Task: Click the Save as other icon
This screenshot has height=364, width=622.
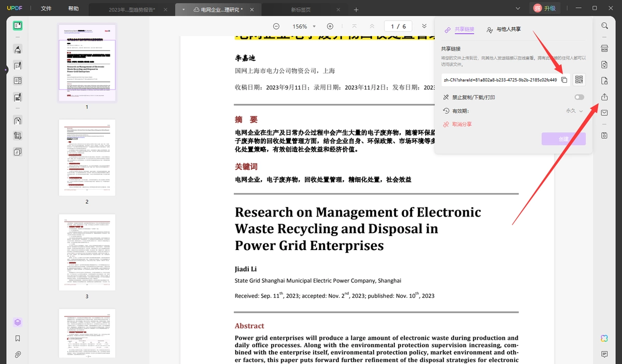Action: pos(604,136)
